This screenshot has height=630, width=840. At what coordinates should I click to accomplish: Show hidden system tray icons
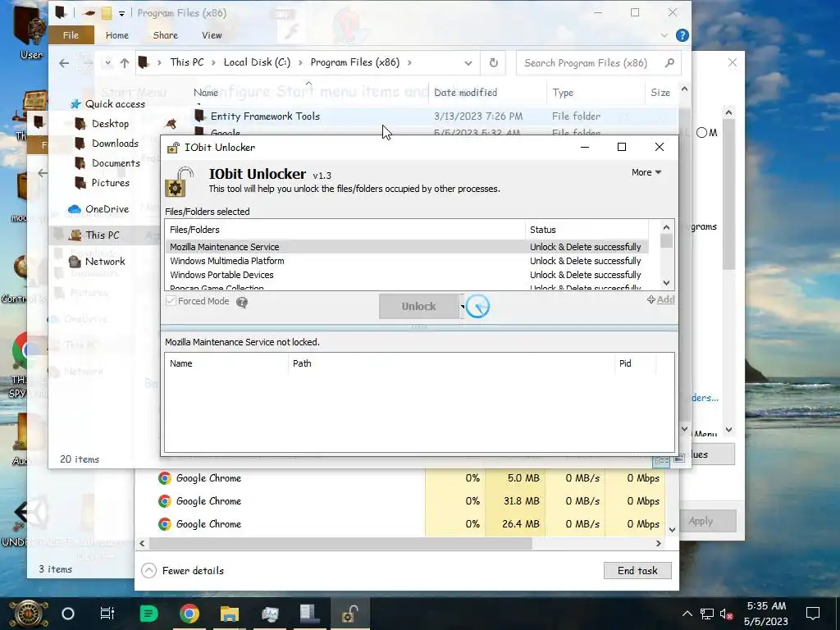pyautogui.click(x=687, y=614)
